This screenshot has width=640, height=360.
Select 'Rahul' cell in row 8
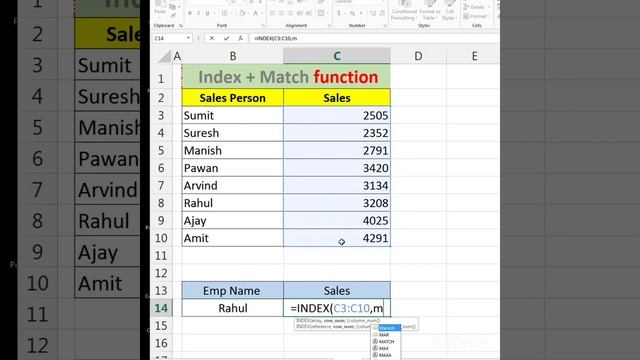click(233, 203)
